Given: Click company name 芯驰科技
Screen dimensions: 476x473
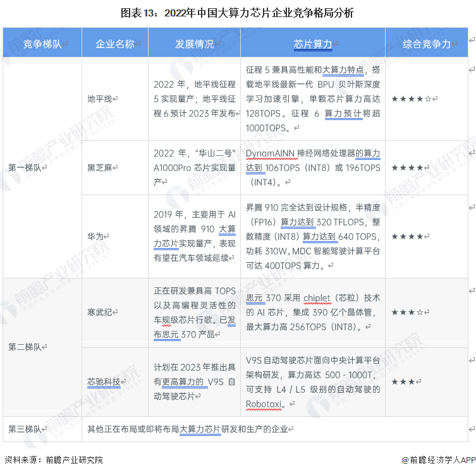Looking at the screenshot, I should pos(104,381).
